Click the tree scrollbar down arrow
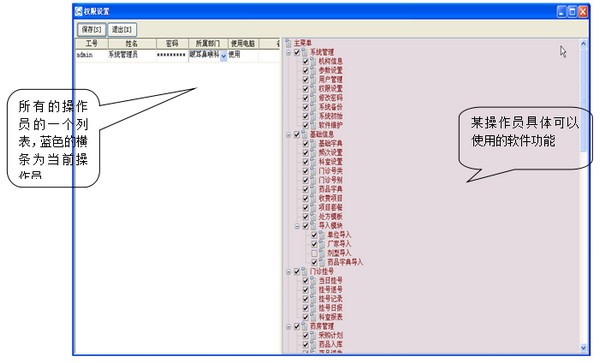Viewport: 600px width, 363px height. [x=584, y=348]
